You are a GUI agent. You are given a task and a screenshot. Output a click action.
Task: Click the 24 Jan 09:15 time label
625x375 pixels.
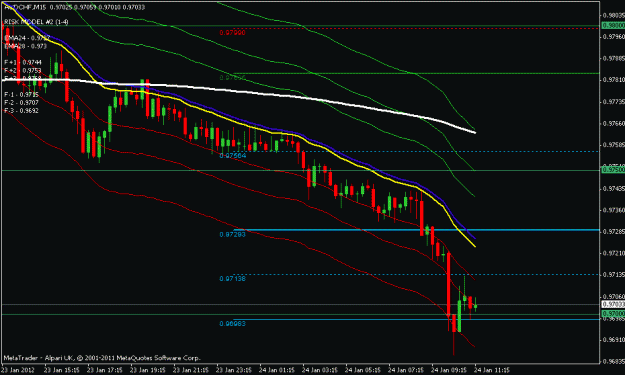click(448, 370)
